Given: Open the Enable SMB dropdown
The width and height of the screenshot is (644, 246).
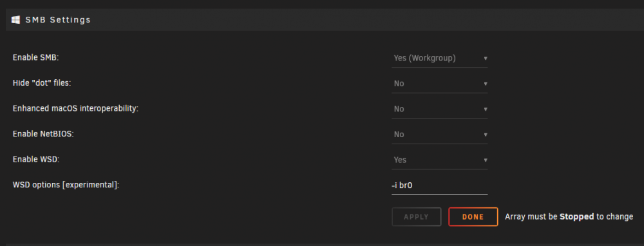Looking at the screenshot, I should [x=439, y=59].
